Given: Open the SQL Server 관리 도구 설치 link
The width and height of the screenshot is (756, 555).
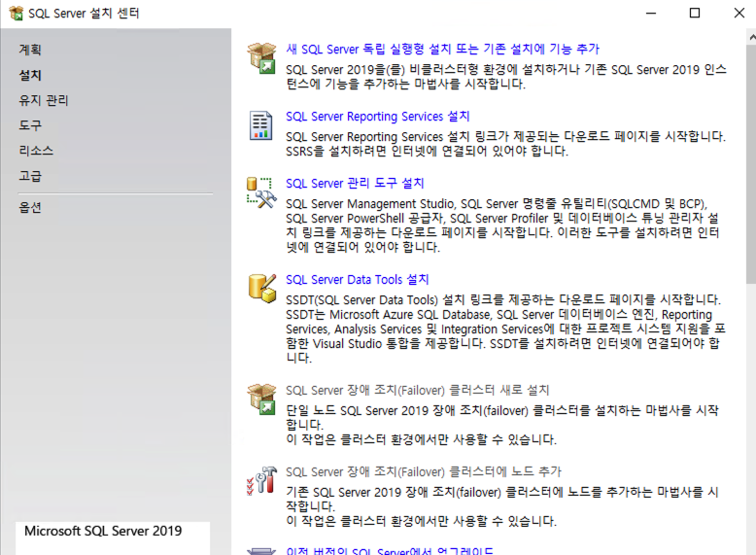Looking at the screenshot, I should coord(355,184).
